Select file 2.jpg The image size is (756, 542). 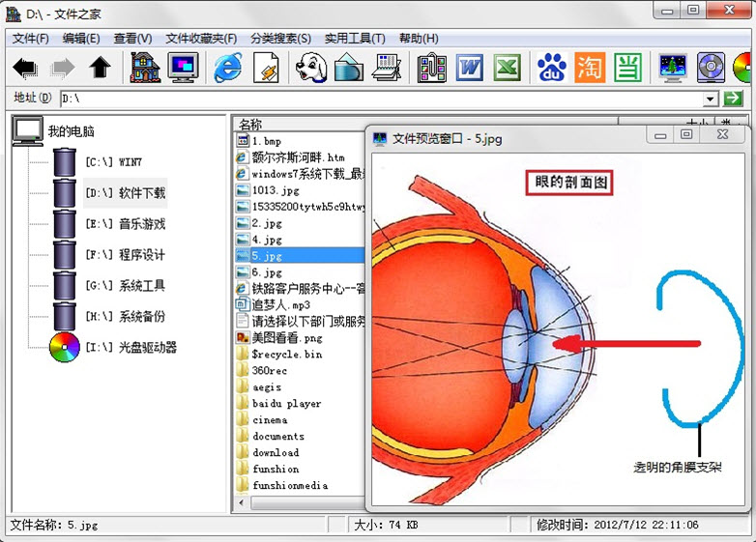[x=267, y=223]
